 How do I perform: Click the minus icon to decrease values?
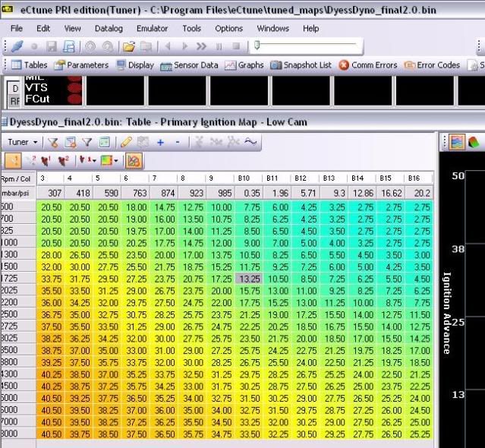[x=178, y=141]
